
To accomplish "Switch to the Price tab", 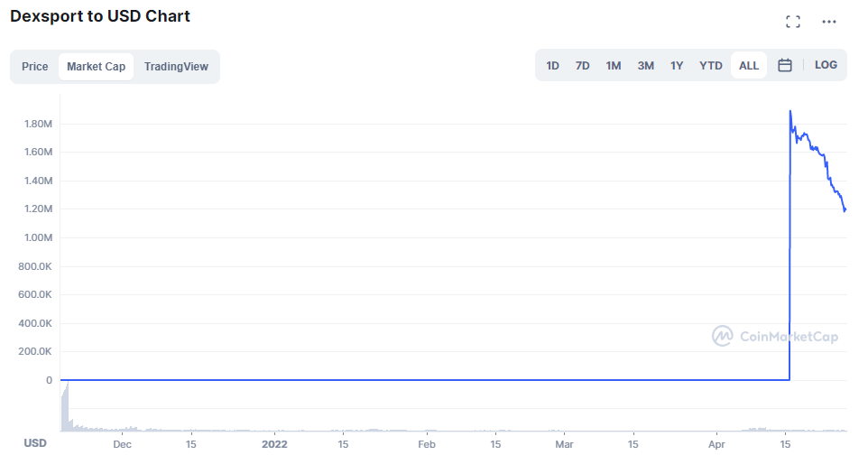I will pos(35,67).
